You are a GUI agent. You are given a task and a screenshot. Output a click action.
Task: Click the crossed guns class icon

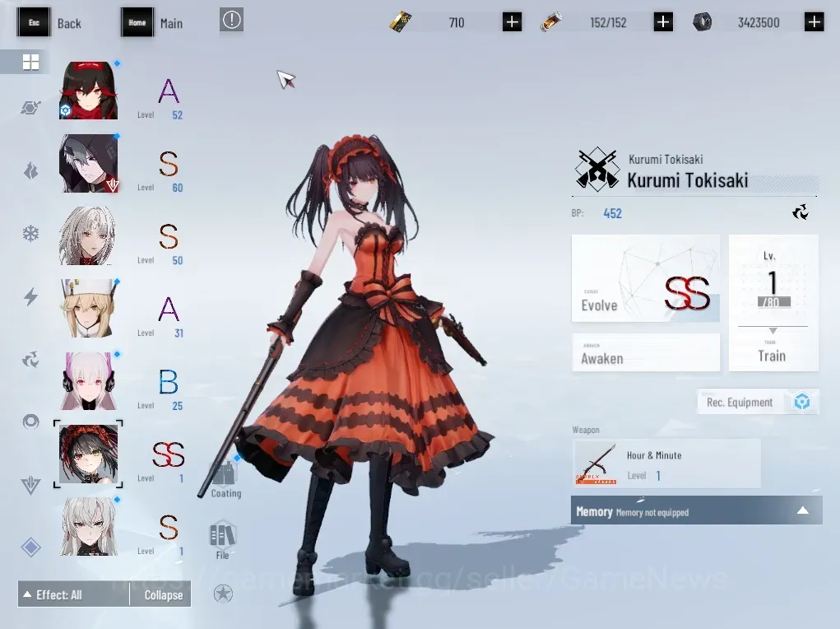pyautogui.click(x=597, y=170)
